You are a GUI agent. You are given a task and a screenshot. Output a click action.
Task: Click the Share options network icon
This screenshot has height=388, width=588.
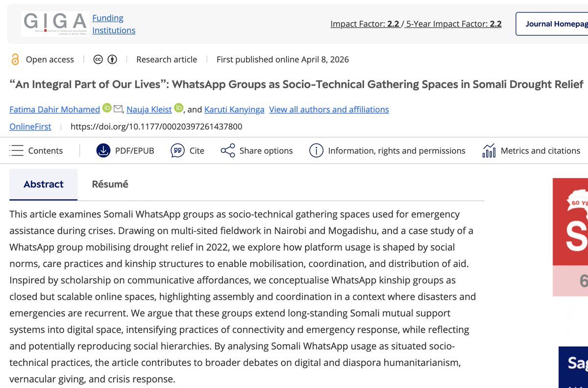pos(228,151)
